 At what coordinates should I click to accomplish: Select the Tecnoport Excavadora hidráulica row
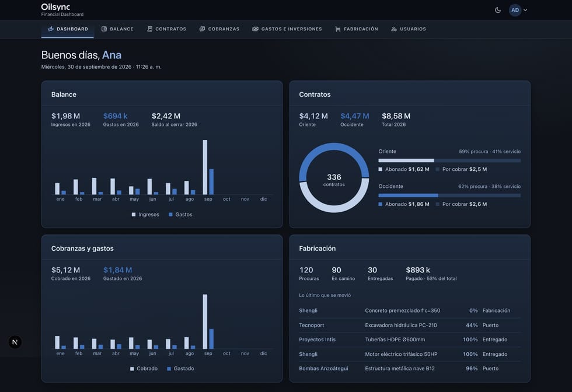pos(410,325)
